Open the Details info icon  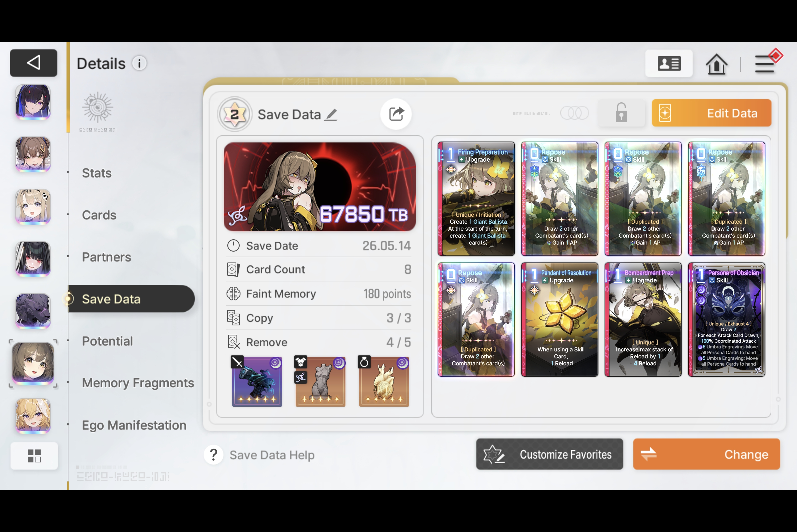point(139,64)
